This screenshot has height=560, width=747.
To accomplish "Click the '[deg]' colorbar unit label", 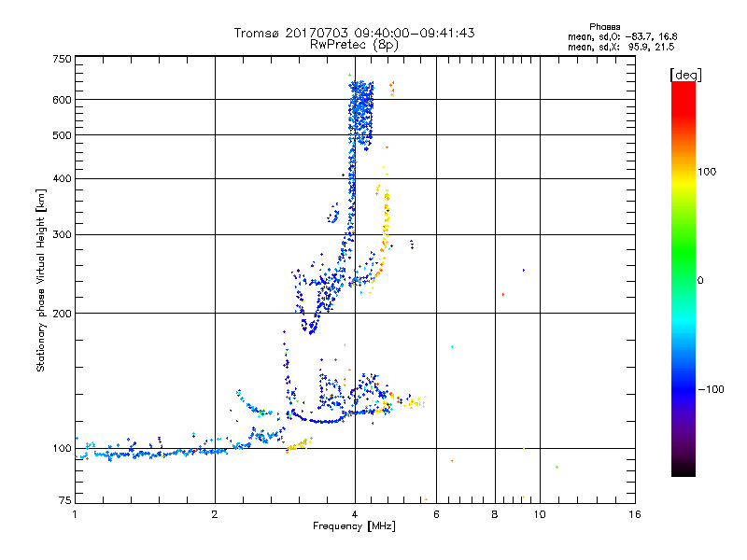I will 685,75.
